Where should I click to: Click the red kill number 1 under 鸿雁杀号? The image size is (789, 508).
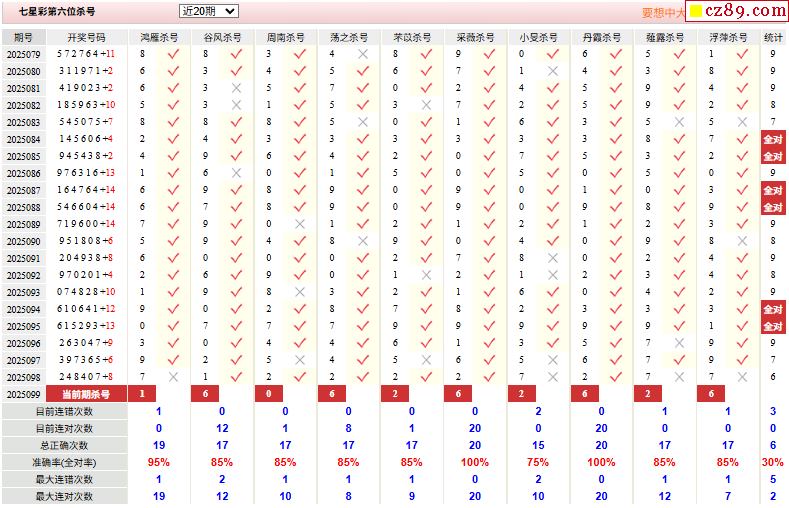click(142, 394)
